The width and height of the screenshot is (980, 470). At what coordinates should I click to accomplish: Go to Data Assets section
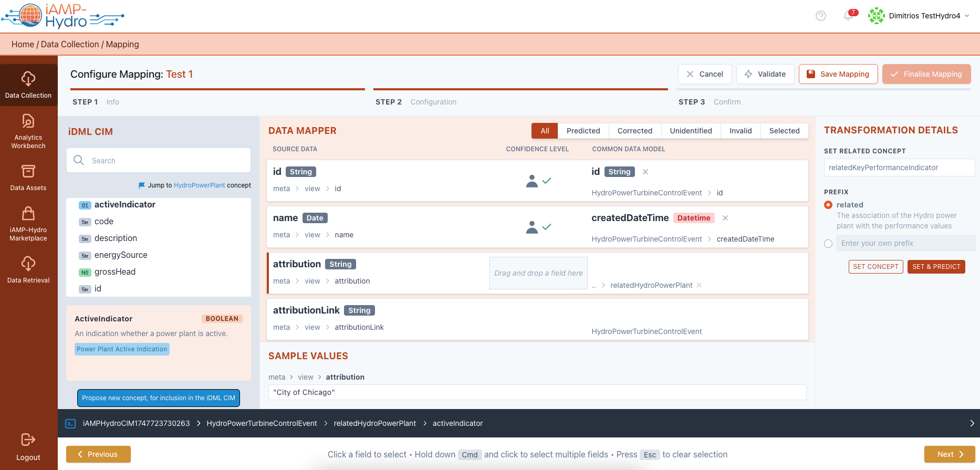tap(28, 177)
